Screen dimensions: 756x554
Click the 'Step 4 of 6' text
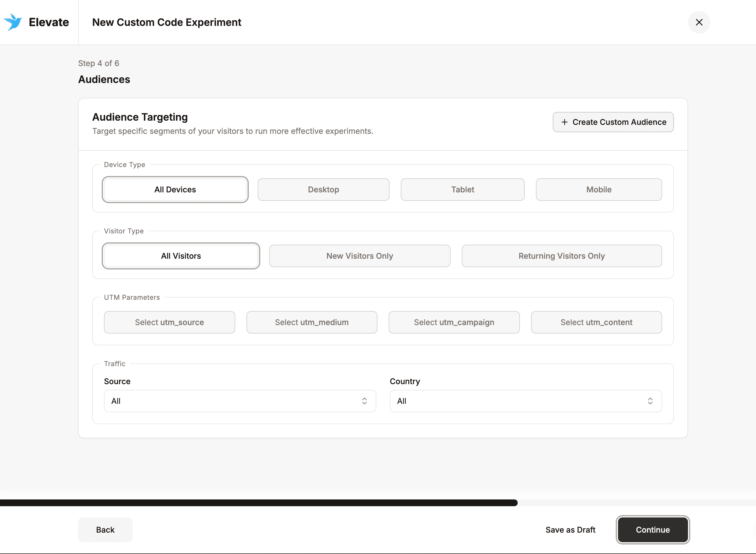(99, 63)
